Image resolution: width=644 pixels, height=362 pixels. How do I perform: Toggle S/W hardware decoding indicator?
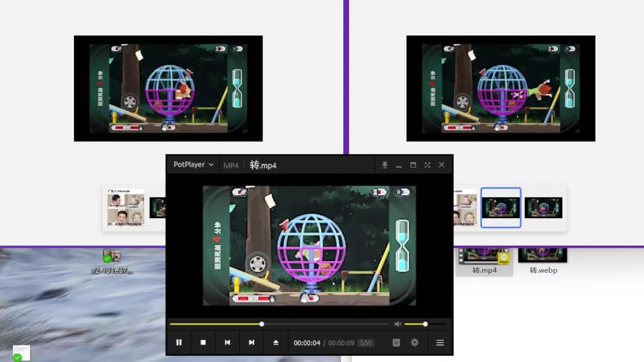(365, 343)
